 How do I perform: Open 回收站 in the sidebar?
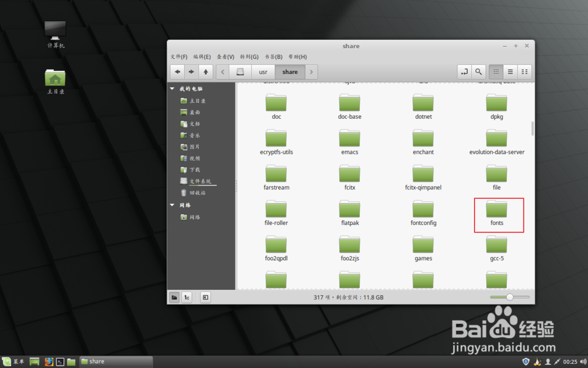(x=193, y=193)
